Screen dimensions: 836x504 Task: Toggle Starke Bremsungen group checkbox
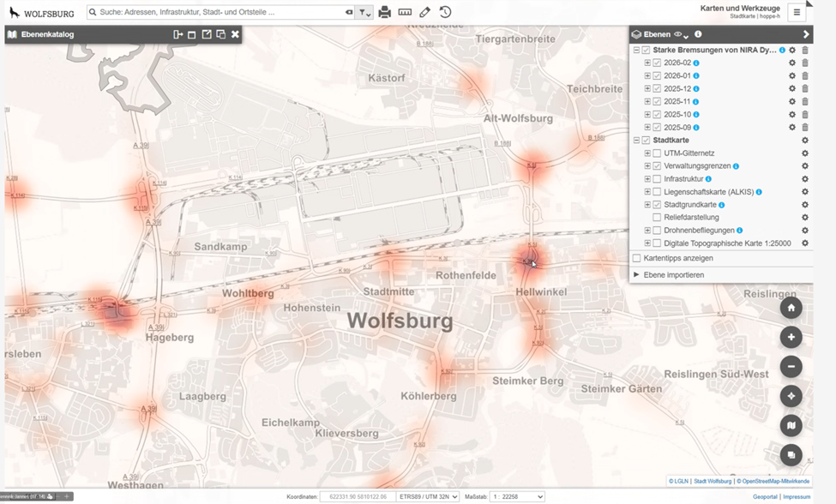click(647, 50)
